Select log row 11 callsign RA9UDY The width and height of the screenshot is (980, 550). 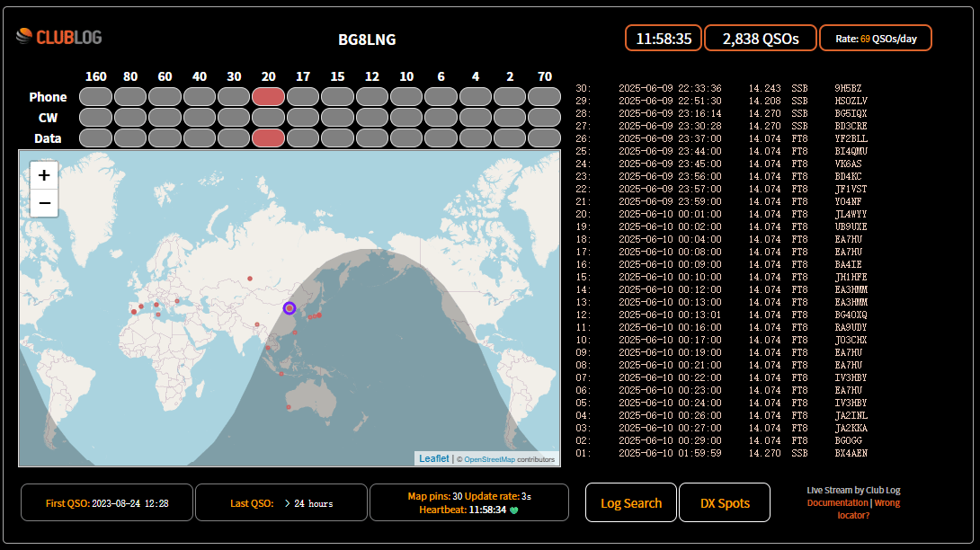point(851,327)
